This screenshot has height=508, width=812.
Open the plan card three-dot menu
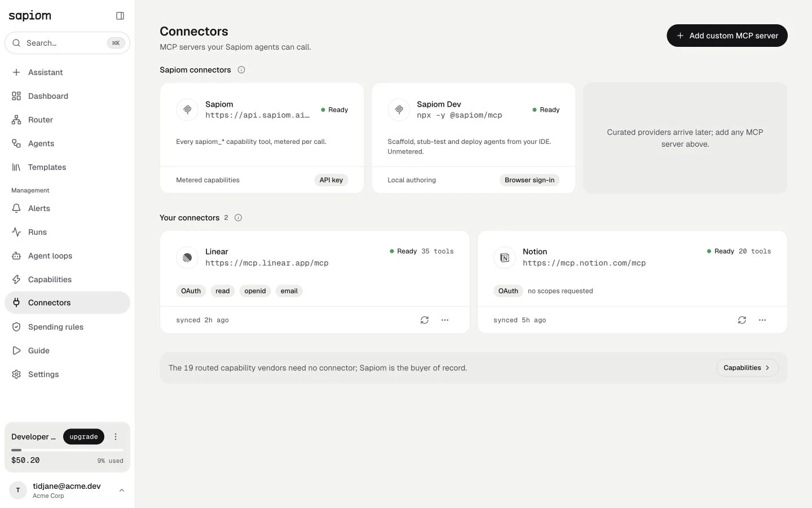click(116, 436)
